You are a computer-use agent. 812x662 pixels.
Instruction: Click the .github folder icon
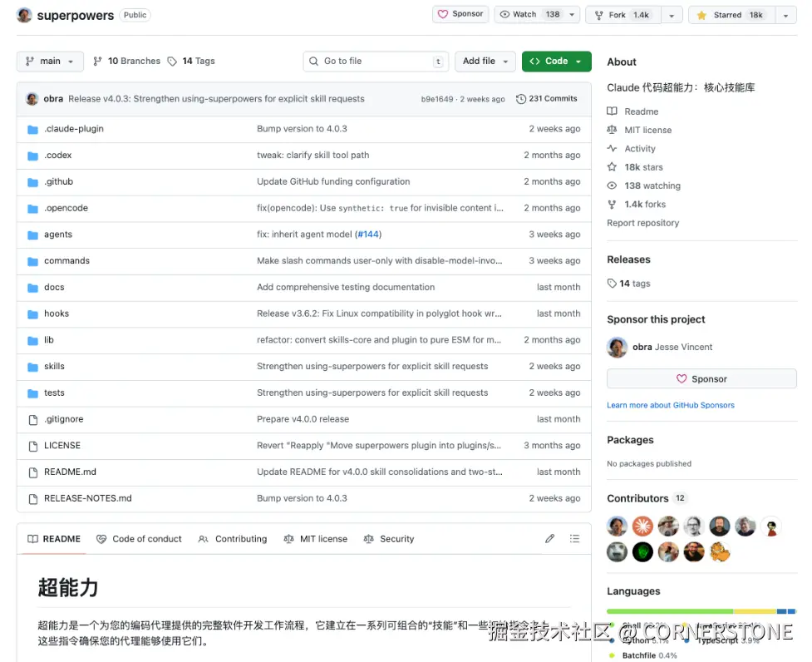(32, 182)
